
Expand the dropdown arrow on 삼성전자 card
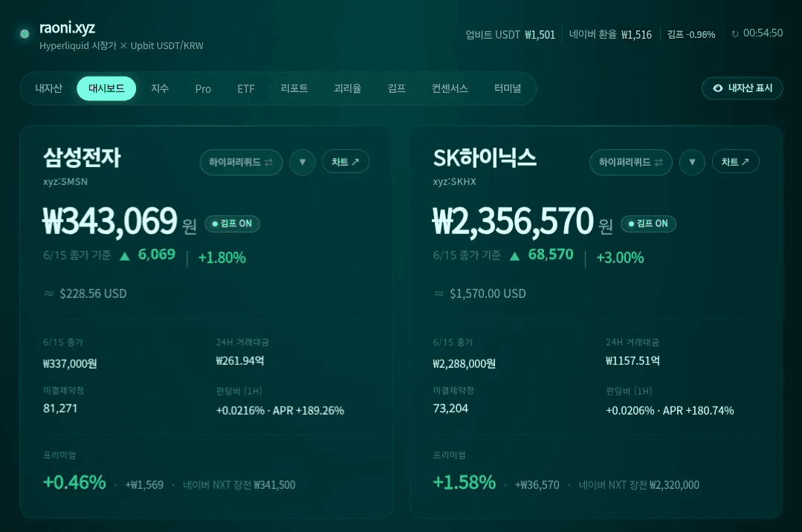pos(303,162)
